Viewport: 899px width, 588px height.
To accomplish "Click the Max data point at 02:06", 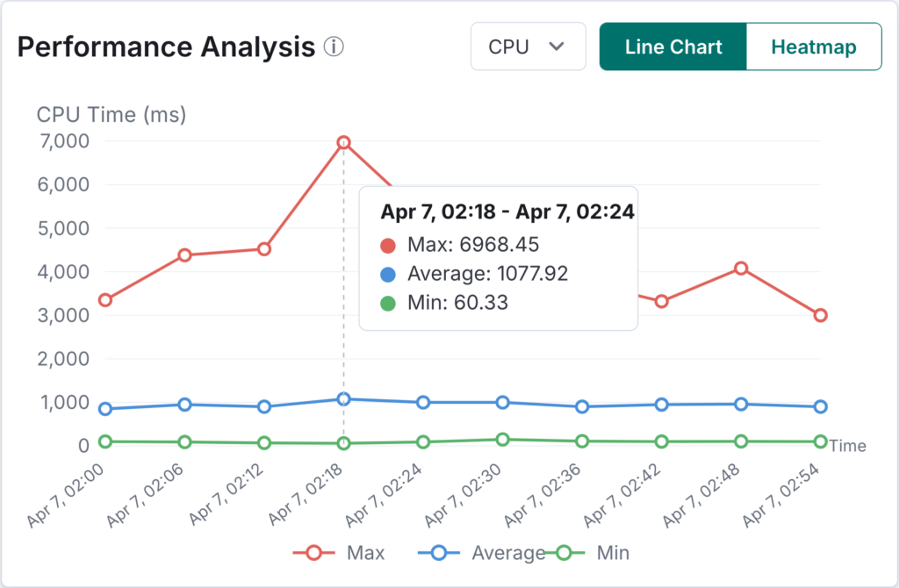I will 184,255.
